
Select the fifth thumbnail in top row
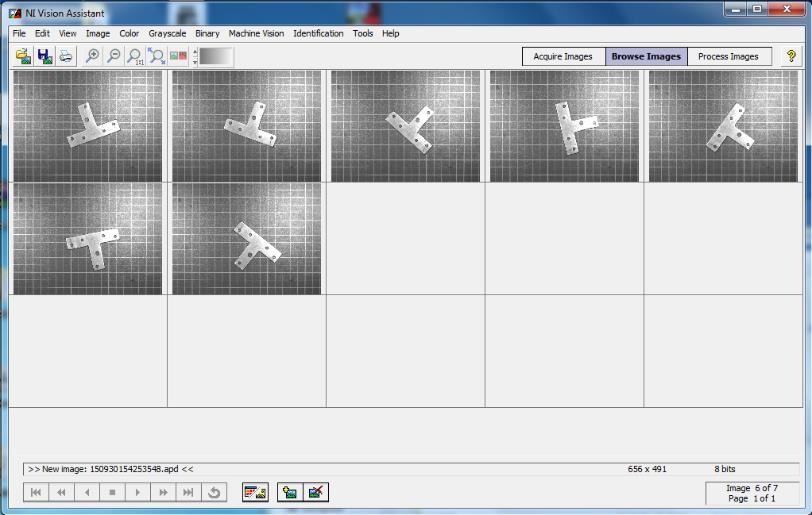point(723,126)
